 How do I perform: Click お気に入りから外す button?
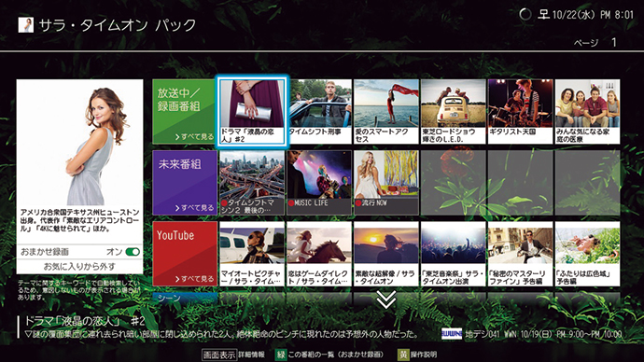pyautogui.click(x=79, y=267)
